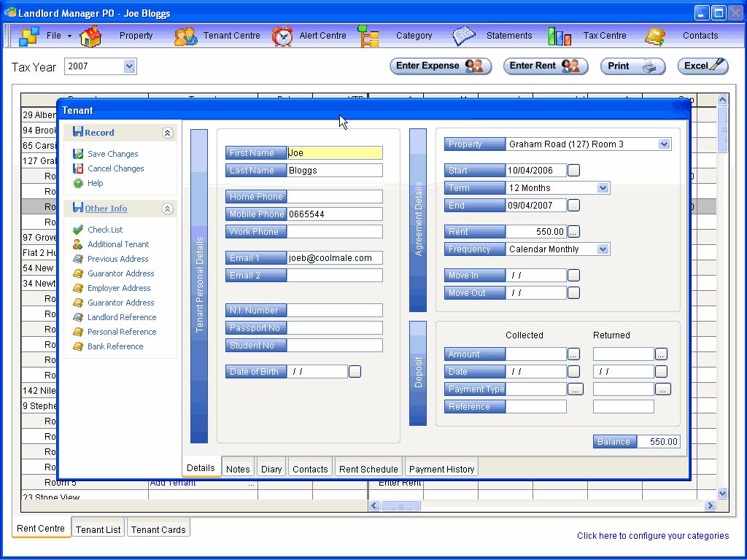
Task: Expand the Tax Year dropdown
Action: [130, 66]
